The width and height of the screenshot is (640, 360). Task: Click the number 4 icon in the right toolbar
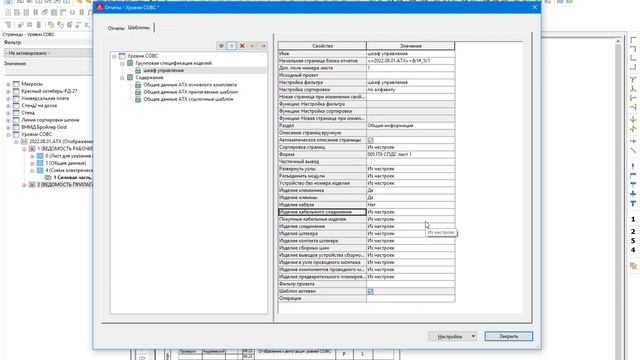tap(633, 250)
